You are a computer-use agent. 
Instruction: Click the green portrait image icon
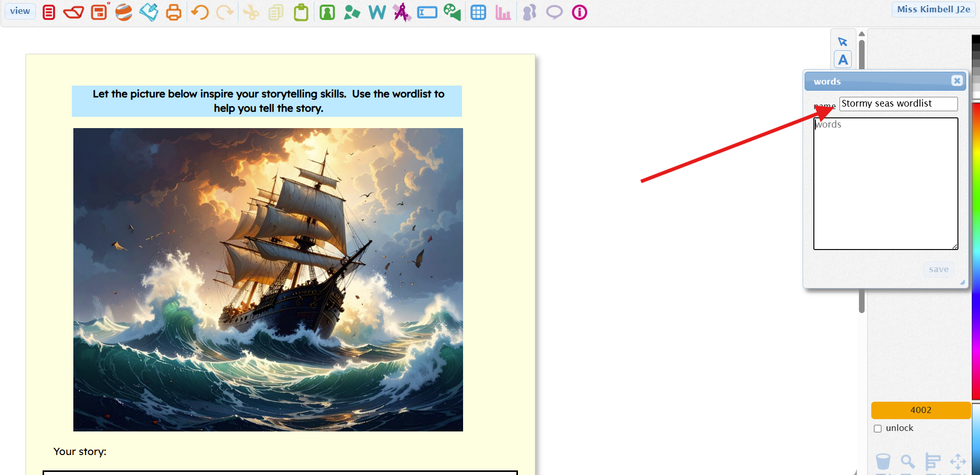coord(327,12)
